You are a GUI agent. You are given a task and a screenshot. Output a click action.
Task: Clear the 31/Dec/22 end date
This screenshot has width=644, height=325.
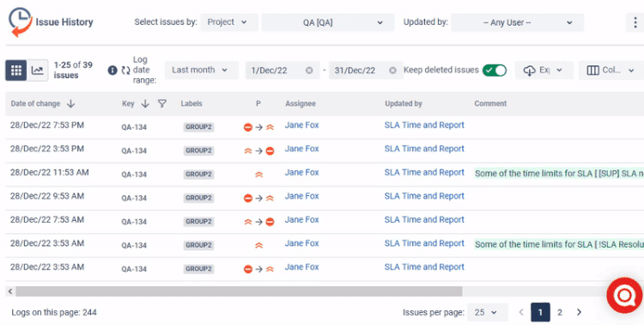click(x=392, y=71)
